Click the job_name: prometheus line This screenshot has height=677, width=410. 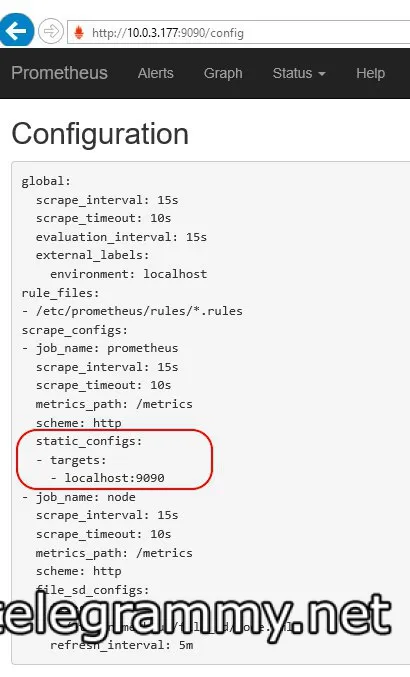[100, 348]
